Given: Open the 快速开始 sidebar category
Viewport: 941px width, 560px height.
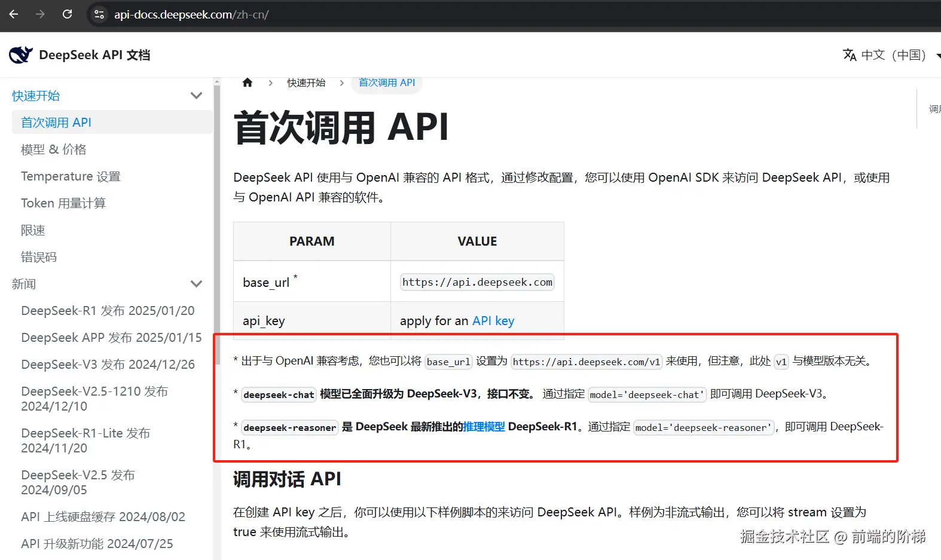Looking at the screenshot, I should pyautogui.click(x=36, y=96).
